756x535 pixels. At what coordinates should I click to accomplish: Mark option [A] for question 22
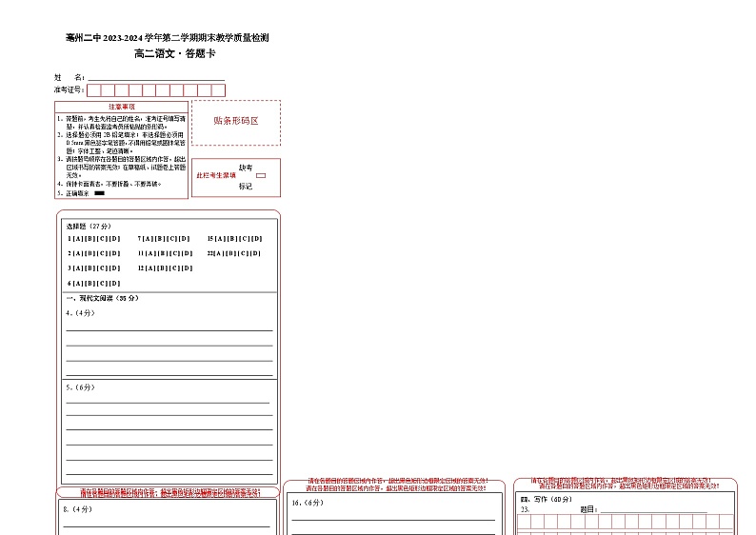pyautogui.click(x=219, y=253)
